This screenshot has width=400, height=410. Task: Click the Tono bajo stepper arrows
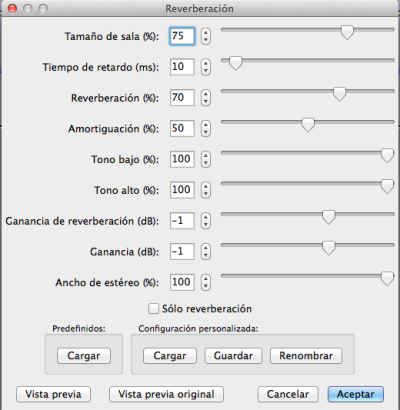(206, 159)
